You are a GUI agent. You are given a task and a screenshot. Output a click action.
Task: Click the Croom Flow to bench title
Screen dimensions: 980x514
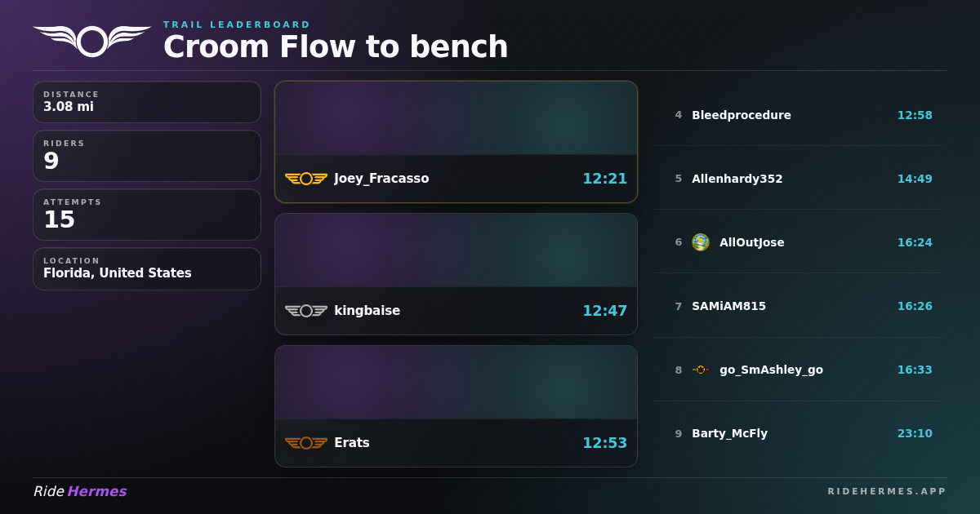336,47
